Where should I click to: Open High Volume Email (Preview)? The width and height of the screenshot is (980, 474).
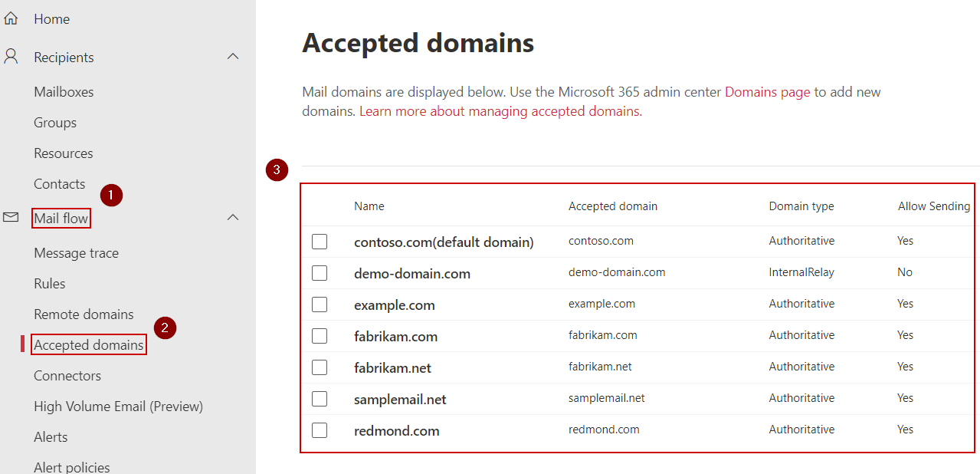(118, 406)
